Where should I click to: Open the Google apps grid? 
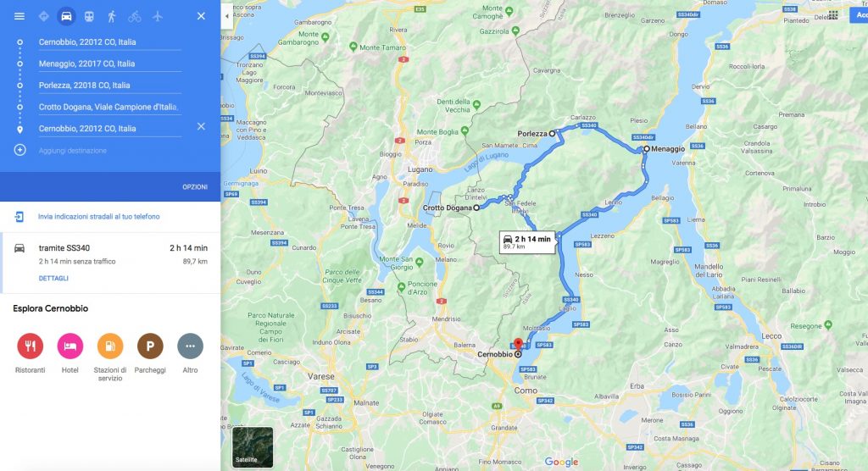[x=833, y=15]
